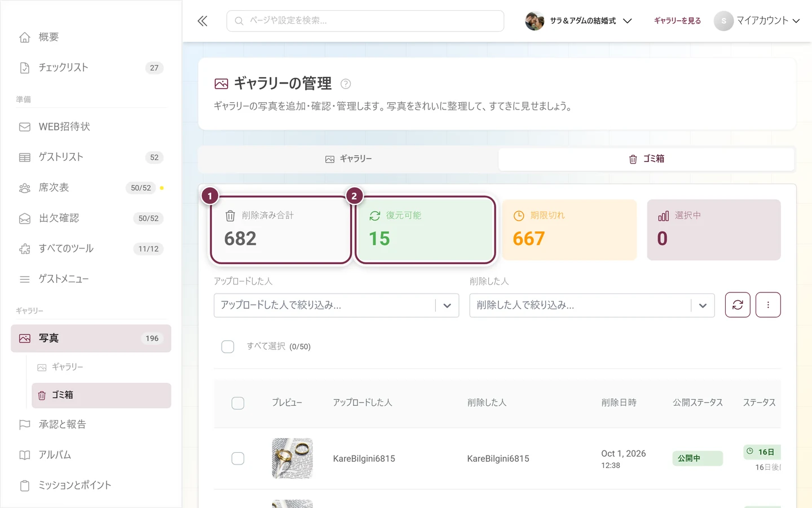Click the checklist document icon
Image resolution: width=812 pixels, height=508 pixels.
coord(25,68)
